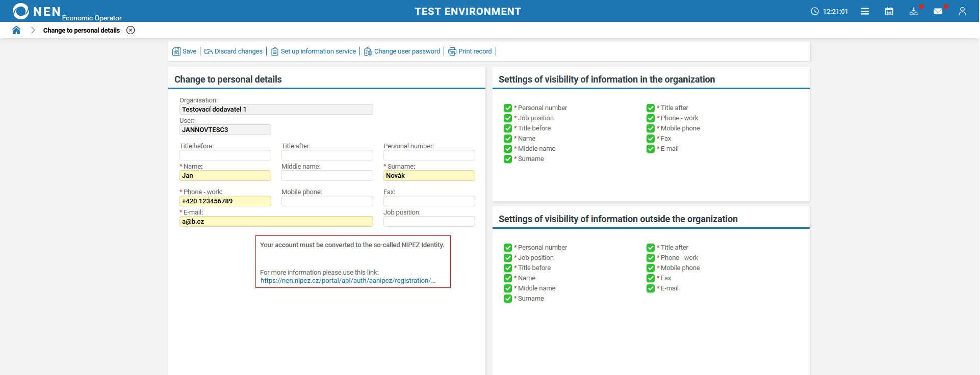Screen dimensions: 980x375
Task: Save the personal details changes
Action: click(x=185, y=51)
